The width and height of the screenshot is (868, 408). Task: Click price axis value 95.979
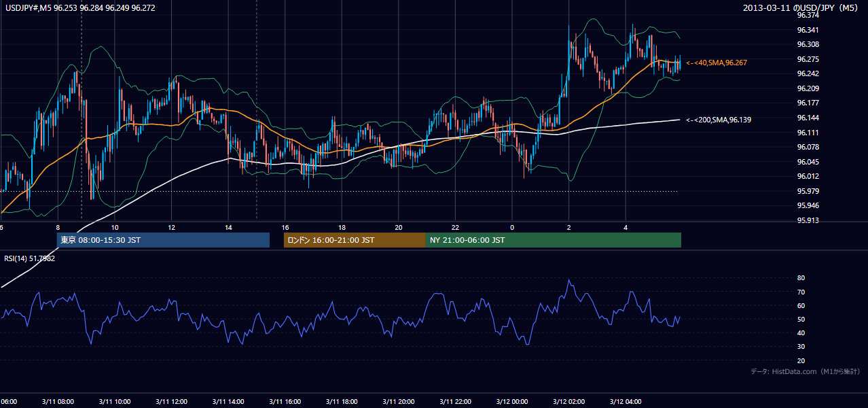pyautogui.click(x=808, y=191)
